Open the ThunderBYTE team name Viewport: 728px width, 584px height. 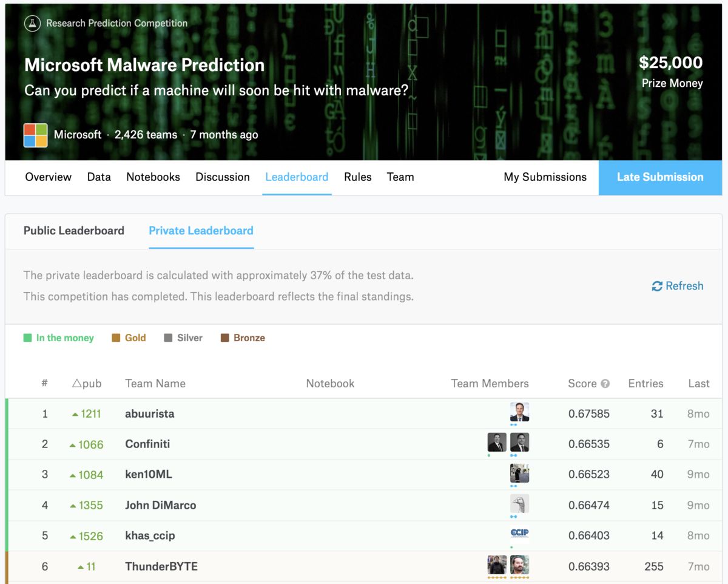click(x=161, y=566)
